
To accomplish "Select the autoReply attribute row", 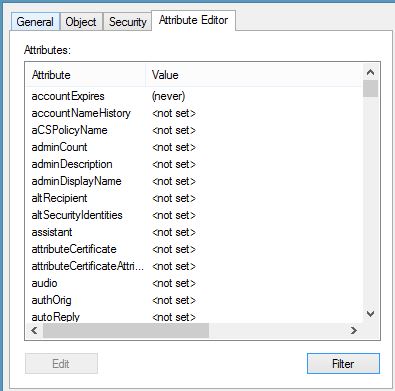I will [x=194, y=317].
